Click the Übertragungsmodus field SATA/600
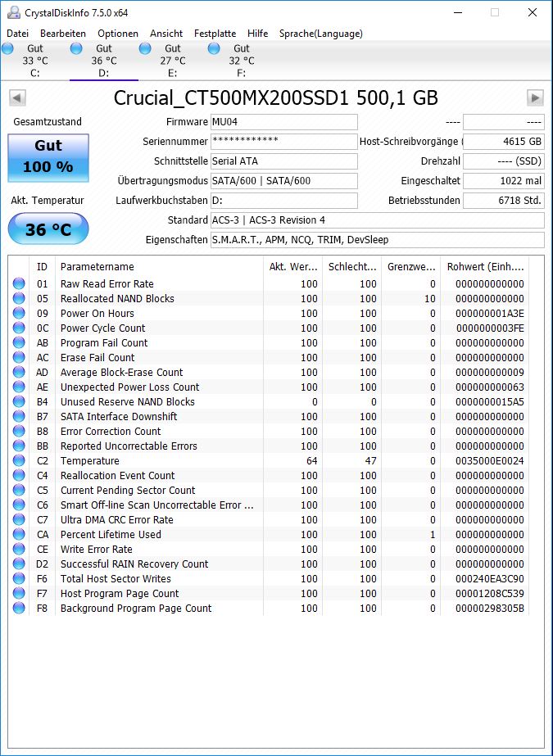 284,181
